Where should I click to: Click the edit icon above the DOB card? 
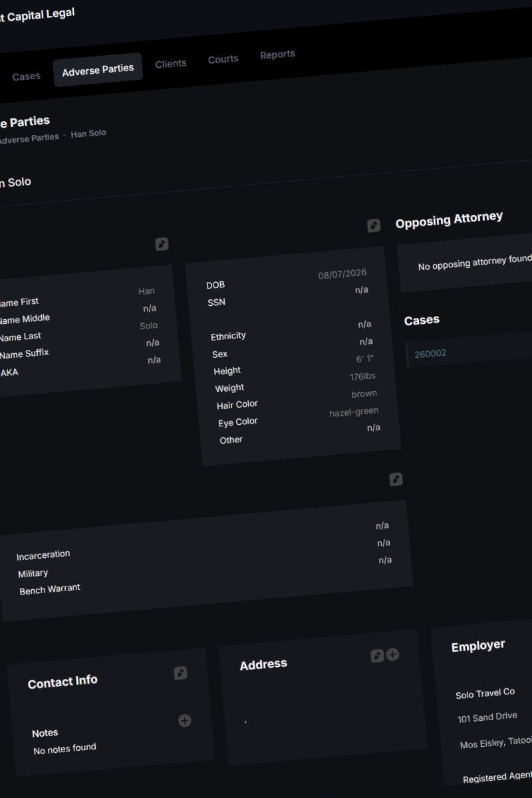tap(374, 225)
